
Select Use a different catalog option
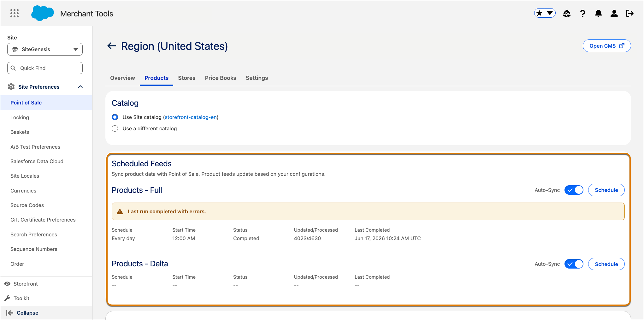pyautogui.click(x=115, y=128)
